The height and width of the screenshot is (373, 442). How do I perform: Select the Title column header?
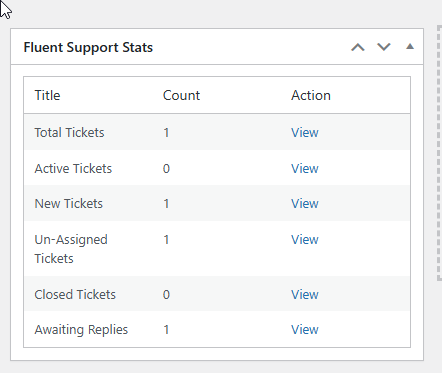pos(47,95)
